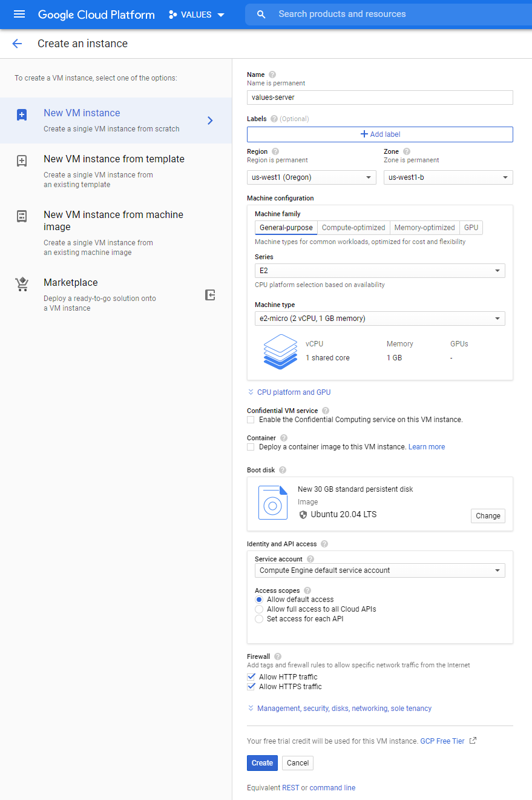Click the New VM instance icon

(22, 115)
